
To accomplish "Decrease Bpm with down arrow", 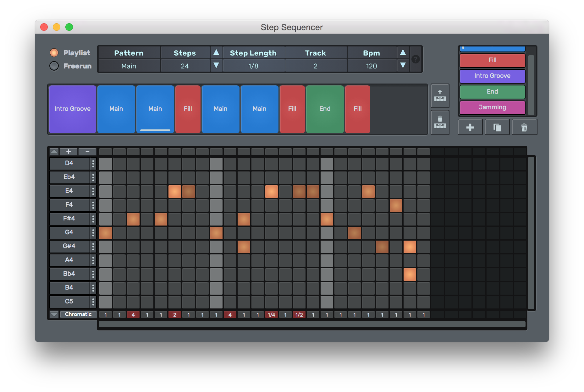I will pyautogui.click(x=403, y=65).
